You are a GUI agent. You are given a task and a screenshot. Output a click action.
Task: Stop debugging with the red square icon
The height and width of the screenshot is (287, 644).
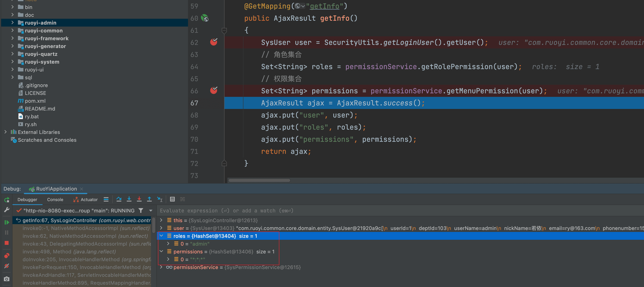(7, 243)
